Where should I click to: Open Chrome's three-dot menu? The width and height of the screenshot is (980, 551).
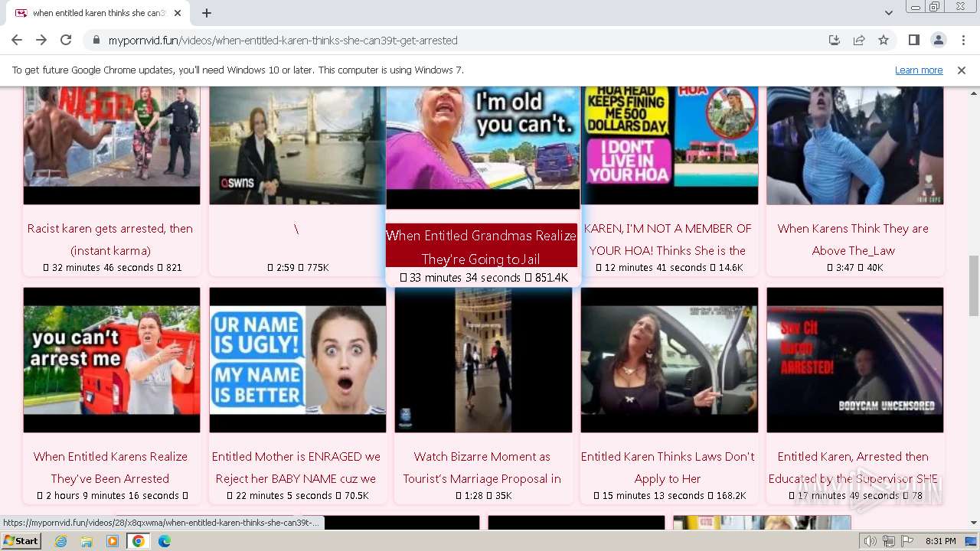click(962, 40)
